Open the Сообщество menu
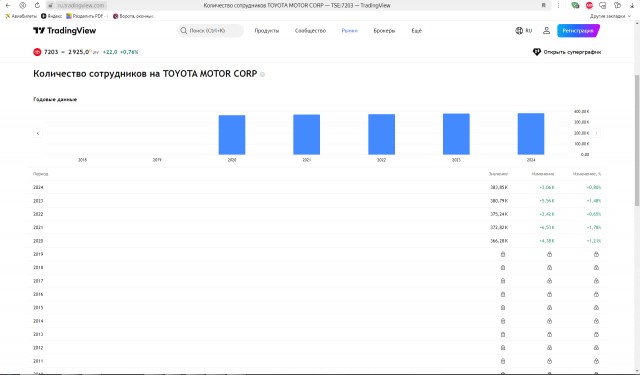 tap(310, 31)
